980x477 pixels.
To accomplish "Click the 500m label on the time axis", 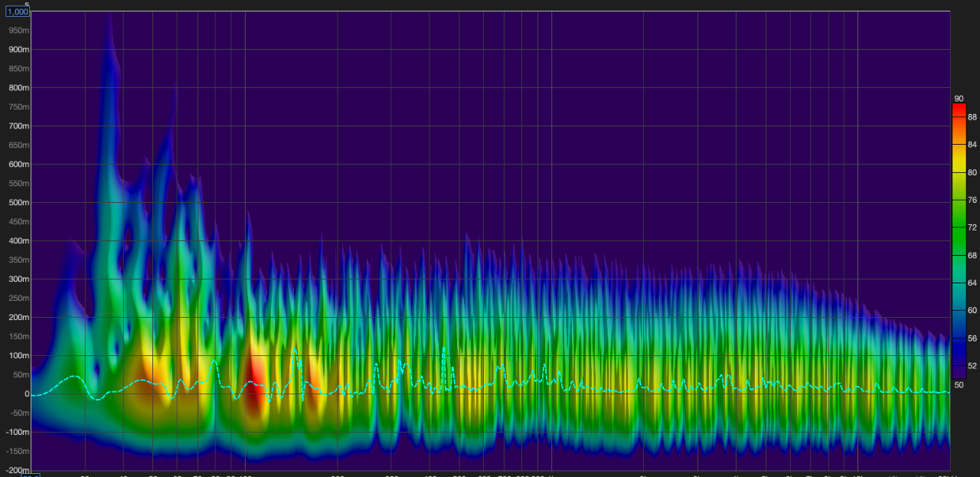I will tap(18, 202).
